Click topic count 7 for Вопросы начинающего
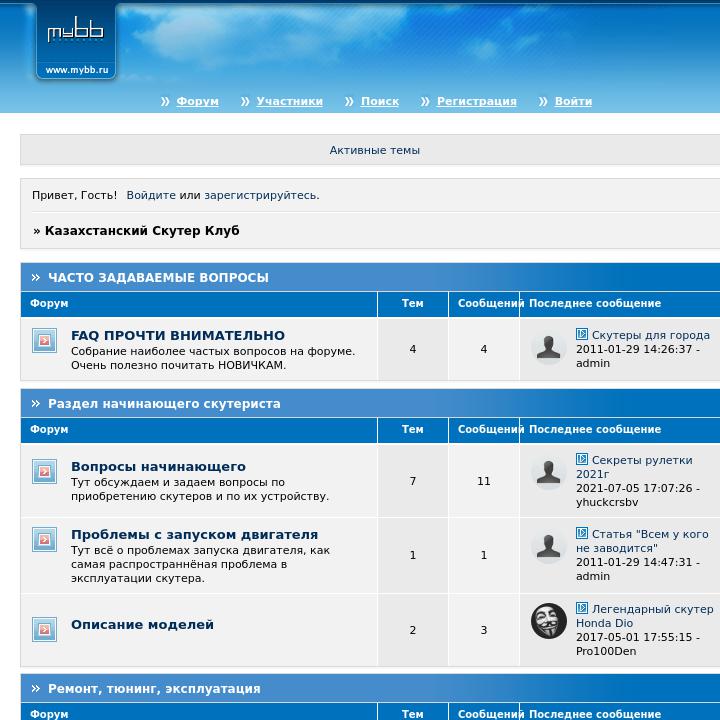The height and width of the screenshot is (720, 720). 413,481
